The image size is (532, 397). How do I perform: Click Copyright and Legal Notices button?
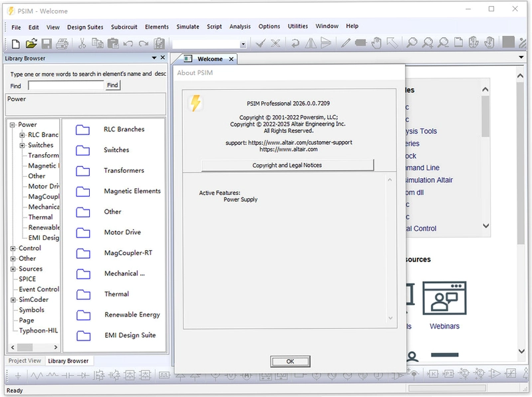[287, 165]
